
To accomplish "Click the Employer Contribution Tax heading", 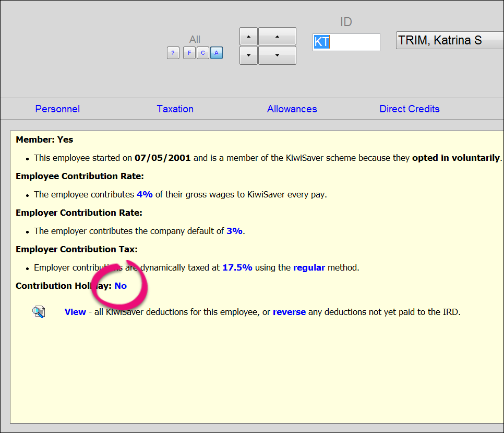I will (x=77, y=249).
